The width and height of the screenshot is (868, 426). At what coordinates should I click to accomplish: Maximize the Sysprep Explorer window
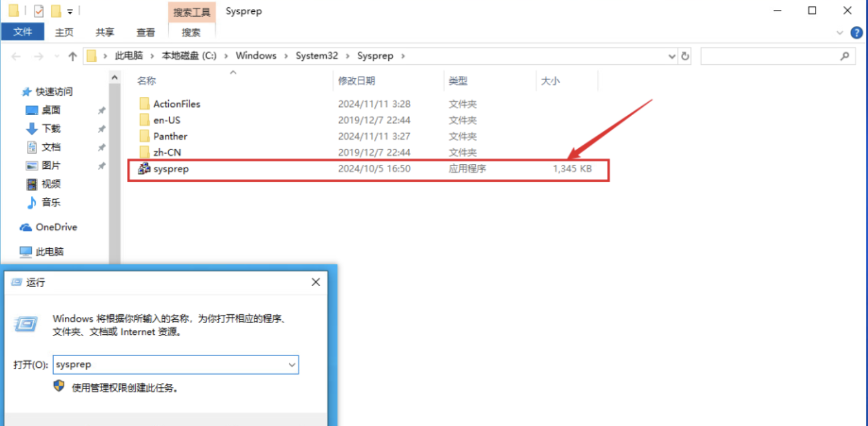click(812, 11)
